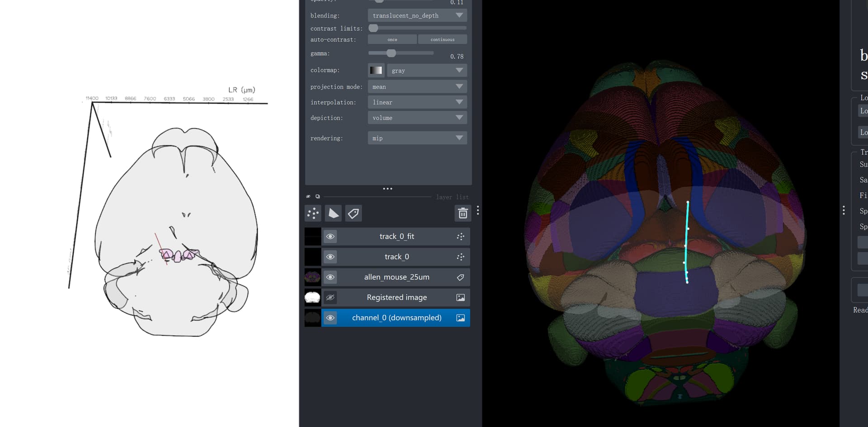Click the labels tag icon on allen_mouse_25um layer
Screen dimensions: 868x427
[460, 277]
